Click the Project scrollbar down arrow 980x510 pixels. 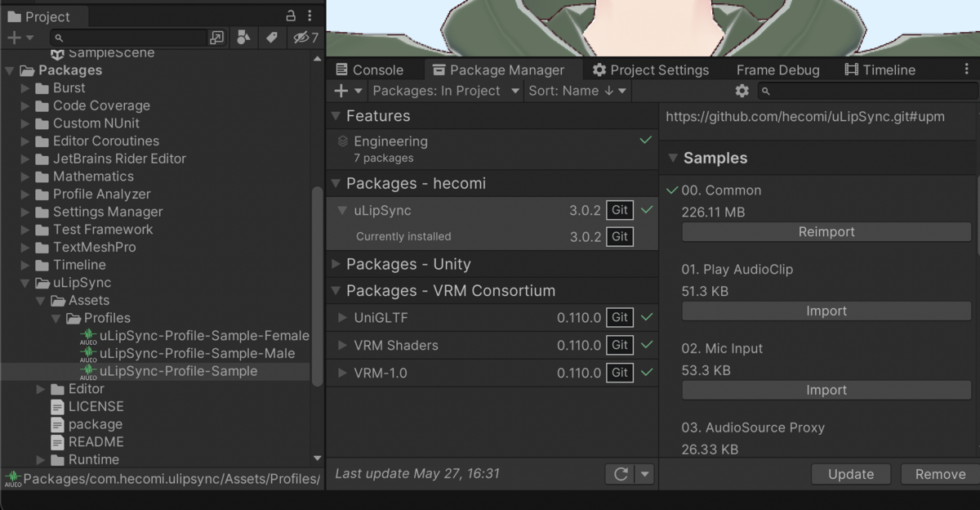pyautogui.click(x=318, y=459)
